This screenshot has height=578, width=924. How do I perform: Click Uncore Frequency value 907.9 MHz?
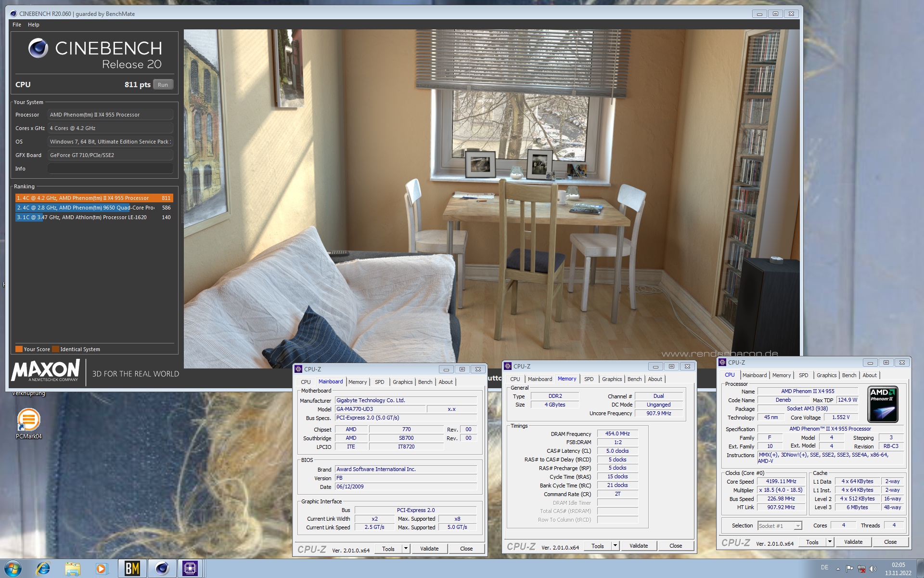click(658, 414)
